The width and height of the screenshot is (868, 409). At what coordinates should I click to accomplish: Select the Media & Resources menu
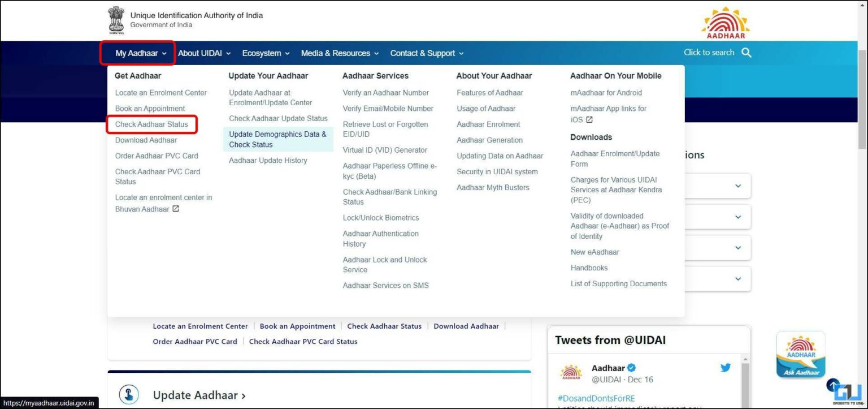[335, 53]
